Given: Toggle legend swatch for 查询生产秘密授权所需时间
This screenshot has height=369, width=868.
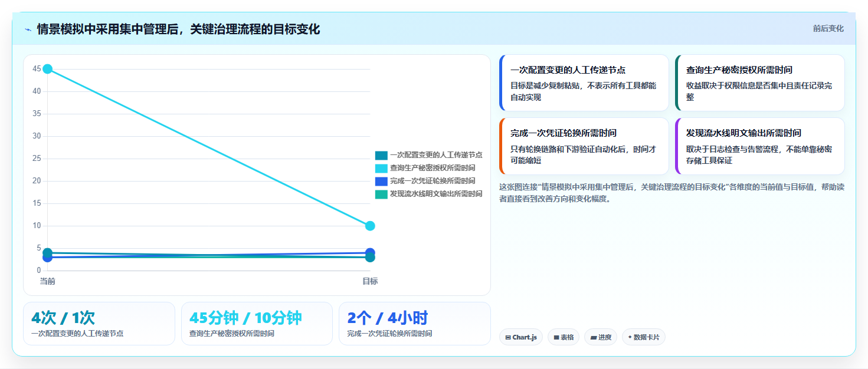Looking at the screenshot, I should pyautogui.click(x=381, y=168).
